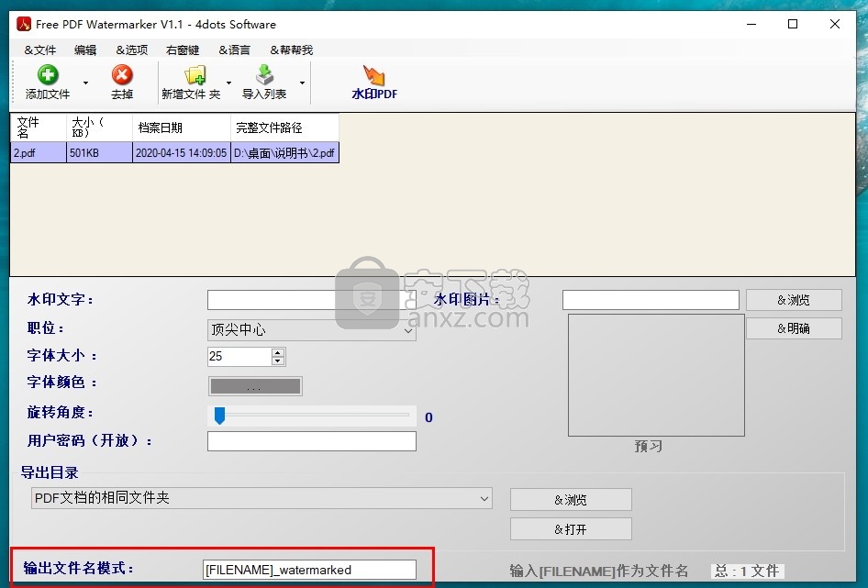Image resolution: width=868 pixels, height=588 pixels.
Task: Click the app icon in the title bar
Action: click(x=23, y=25)
